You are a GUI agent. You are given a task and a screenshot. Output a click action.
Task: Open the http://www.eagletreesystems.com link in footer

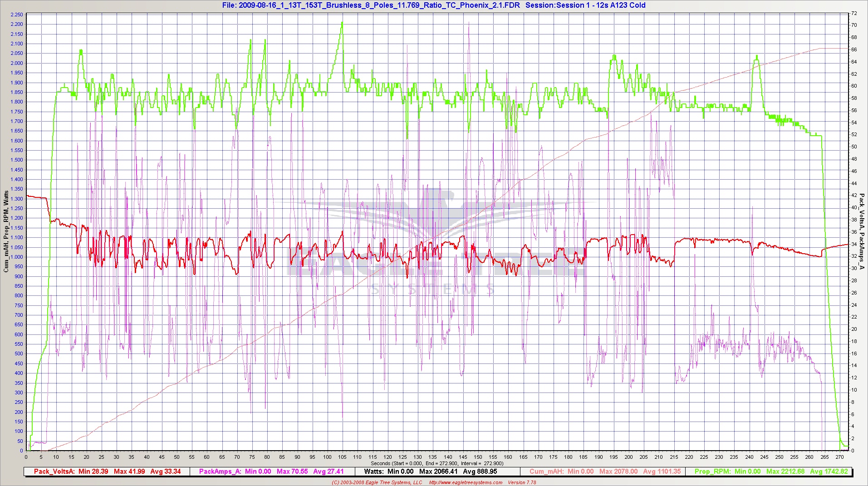tap(466, 482)
